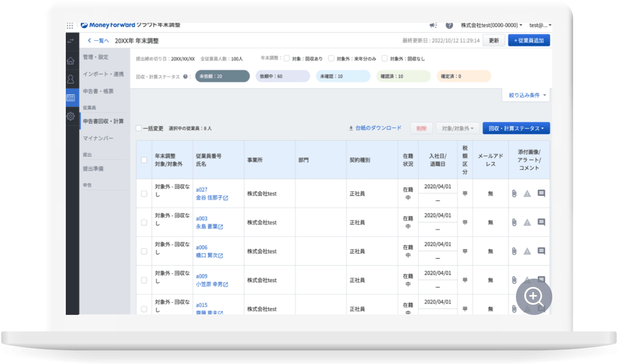This screenshot has height=364, width=618.
Task: Click the paperclip attachment icon for a027
Action: pos(514,193)
